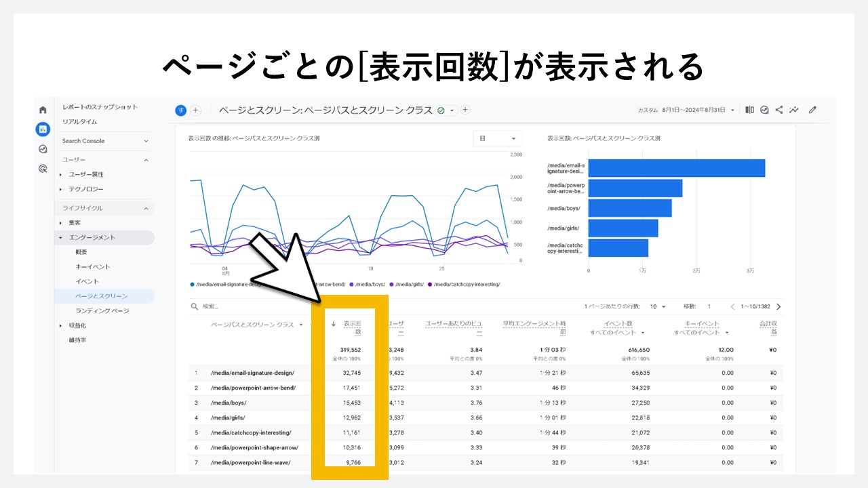The image size is (868, 488).
Task: Open the rows-per-page dropdown showing 10
Action: tap(658, 306)
